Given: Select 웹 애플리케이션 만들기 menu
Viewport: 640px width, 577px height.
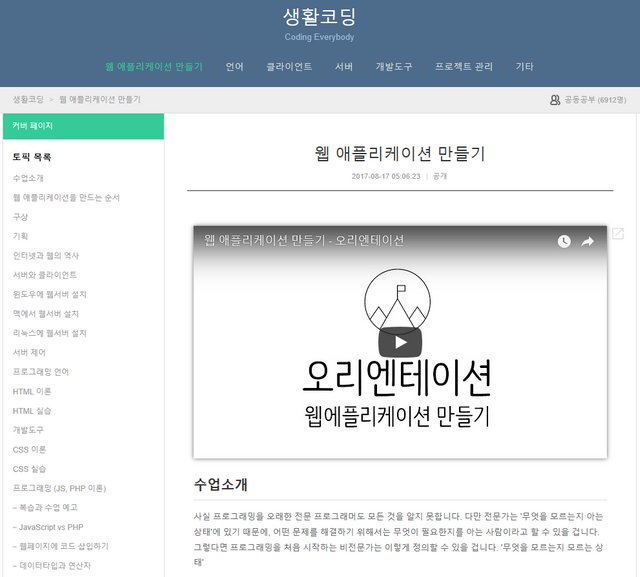Looking at the screenshot, I should pyautogui.click(x=154, y=67).
